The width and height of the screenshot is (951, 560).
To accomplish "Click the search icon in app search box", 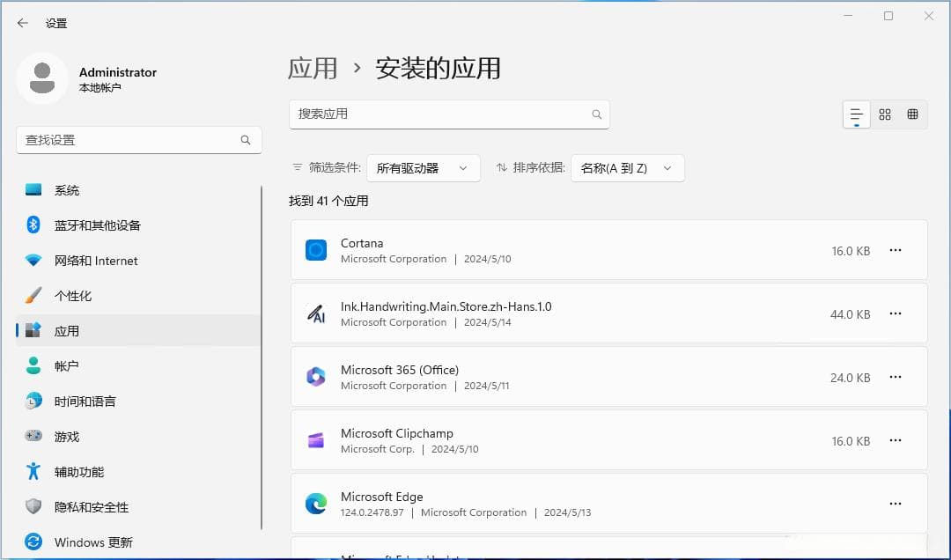I will click(597, 114).
